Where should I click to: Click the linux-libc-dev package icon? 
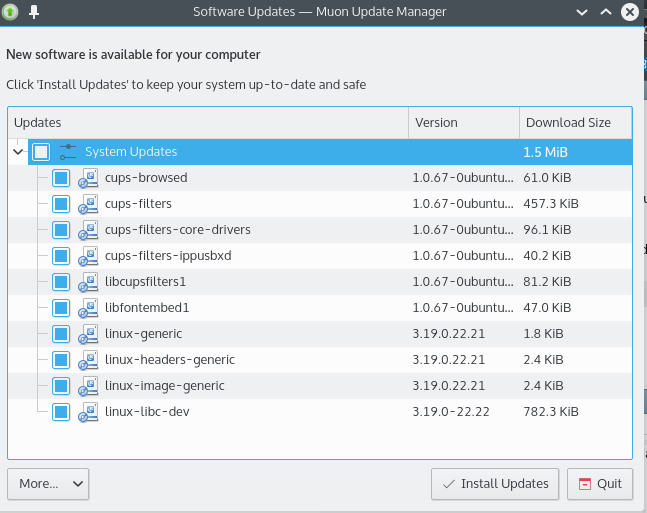(x=88, y=412)
